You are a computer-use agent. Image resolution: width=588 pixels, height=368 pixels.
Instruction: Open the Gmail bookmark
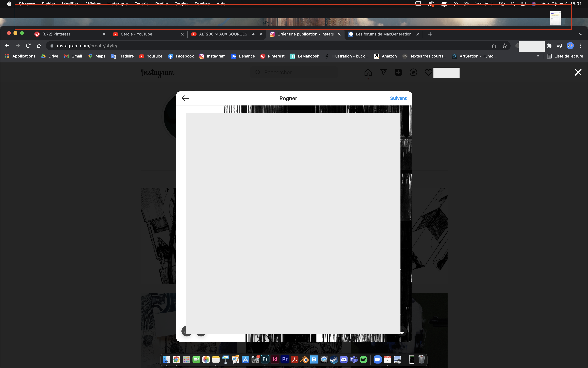coord(73,56)
